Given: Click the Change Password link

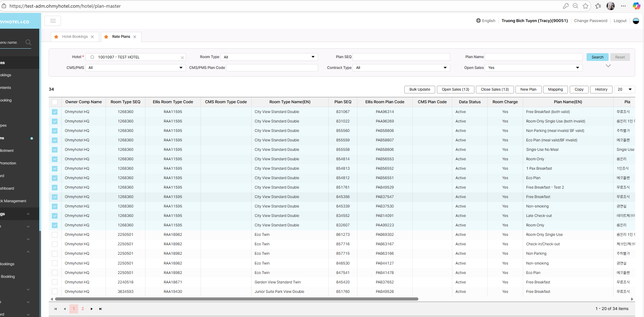Looking at the screenshot, I should pos(590,21).
